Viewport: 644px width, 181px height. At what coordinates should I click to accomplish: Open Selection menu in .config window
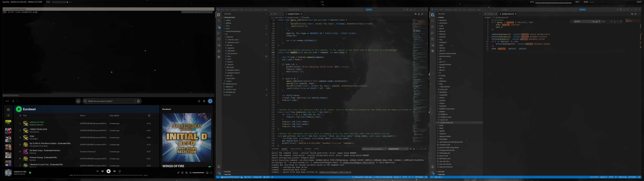point(448,10)
